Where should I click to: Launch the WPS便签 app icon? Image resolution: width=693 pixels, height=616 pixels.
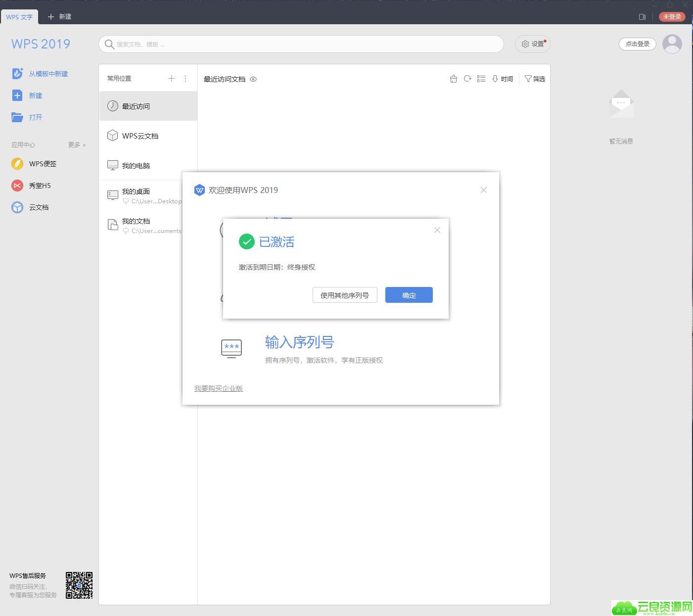[17, 164]
